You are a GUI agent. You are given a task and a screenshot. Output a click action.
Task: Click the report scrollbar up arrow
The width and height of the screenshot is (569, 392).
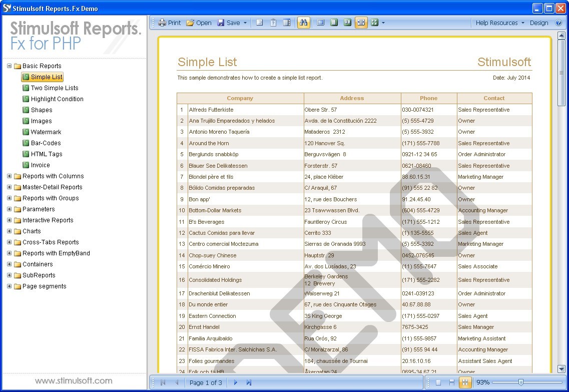point(561,36)
